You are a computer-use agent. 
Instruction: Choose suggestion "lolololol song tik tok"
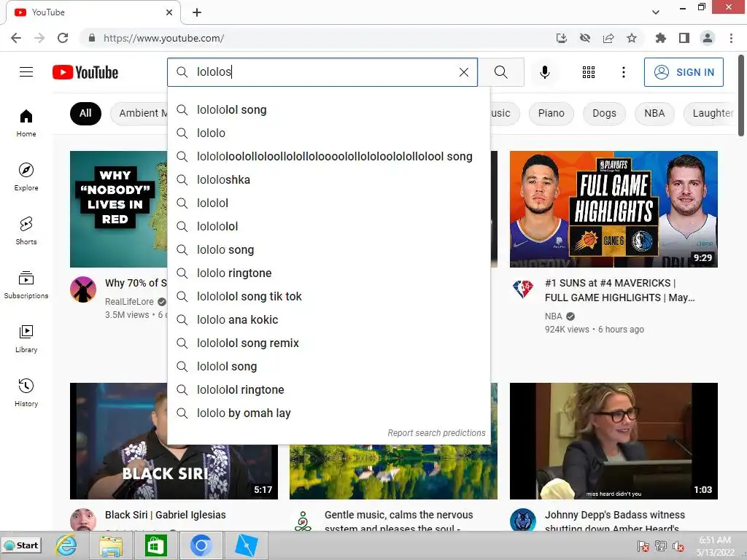point(329,297)
